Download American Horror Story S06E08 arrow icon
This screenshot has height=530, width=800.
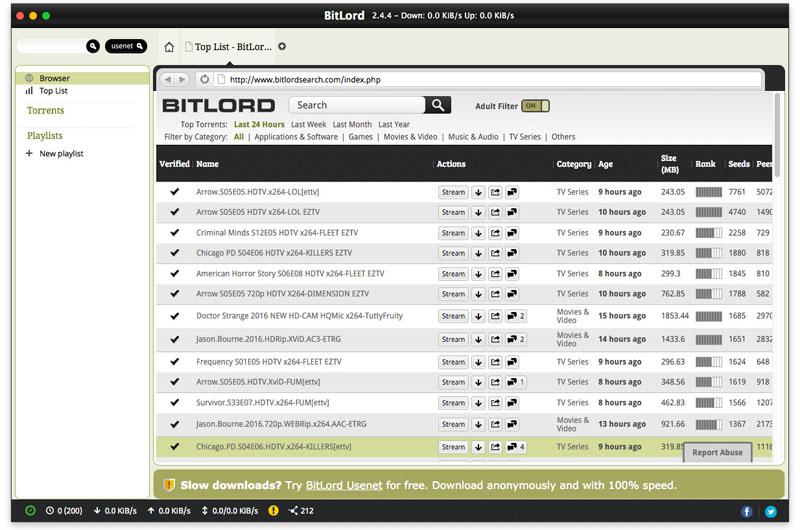point(478,274)
